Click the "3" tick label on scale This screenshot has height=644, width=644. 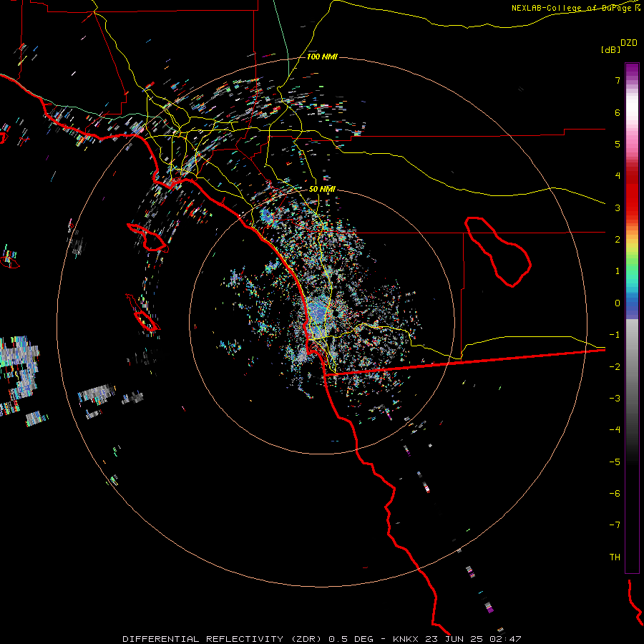coord(618,208)
